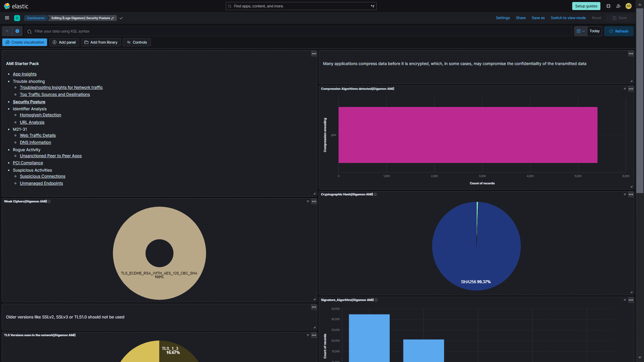Open Unmanaged Endpoints link
This screenshot has width=644, height=362.
[41, 183]
